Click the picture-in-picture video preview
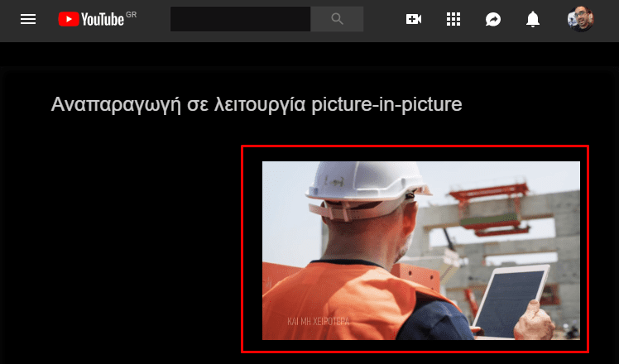Screen dimensions: 619x364 (421, 251)
